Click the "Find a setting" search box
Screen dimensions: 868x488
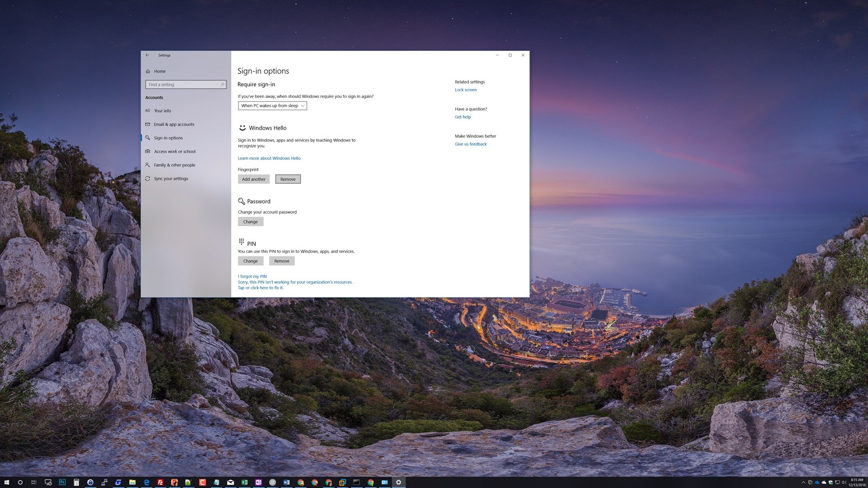click(186, 85)
